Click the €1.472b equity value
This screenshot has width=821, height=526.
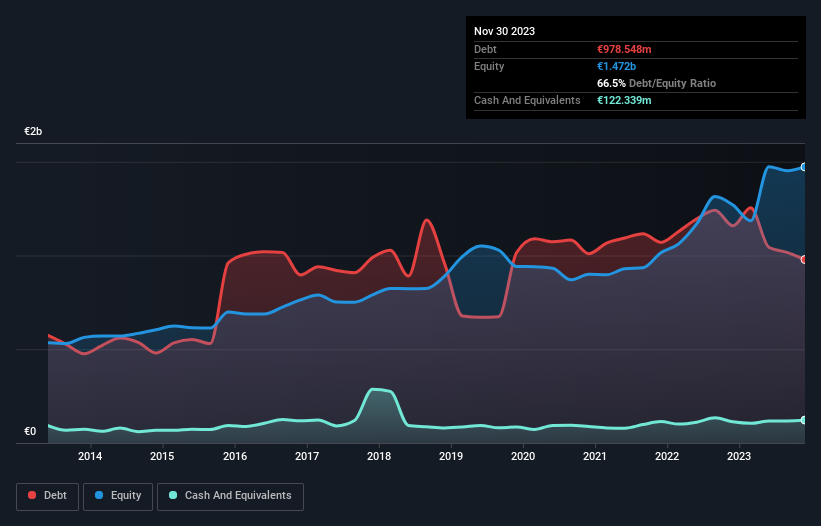(x=616, y=66)
